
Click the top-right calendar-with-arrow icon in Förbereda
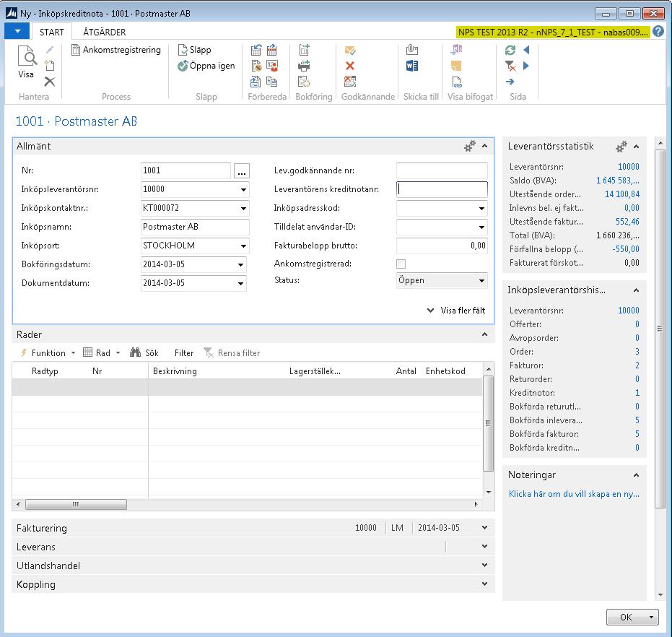click(271, 50)
